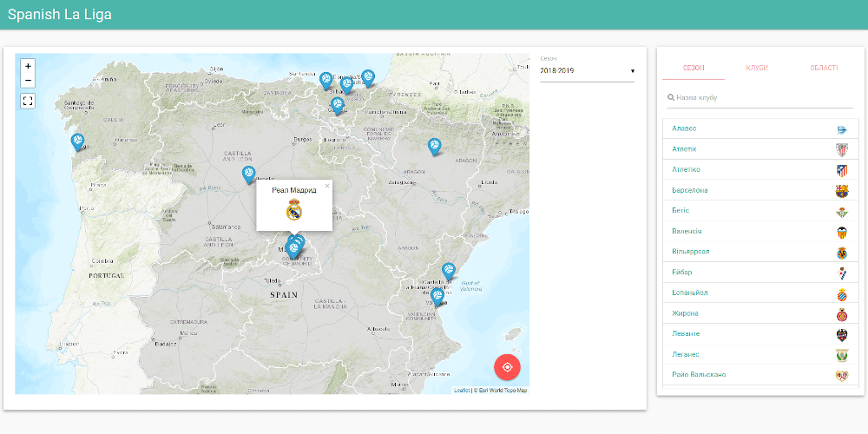Select Леганес name in club list
The image size is (868, 434).
tap(686, 354)
